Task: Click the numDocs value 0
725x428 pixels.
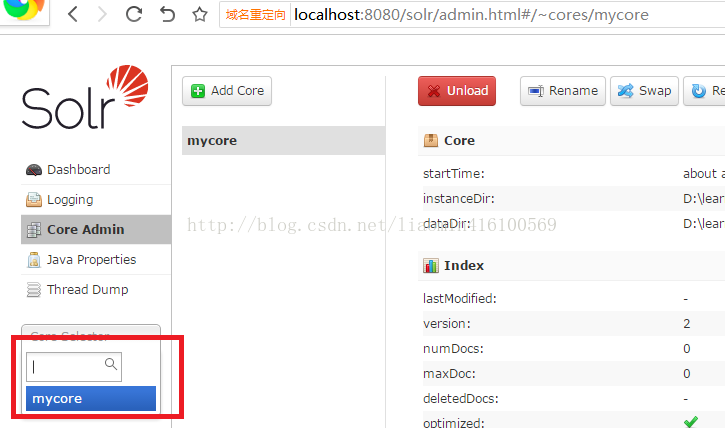Action: [687, 349]
